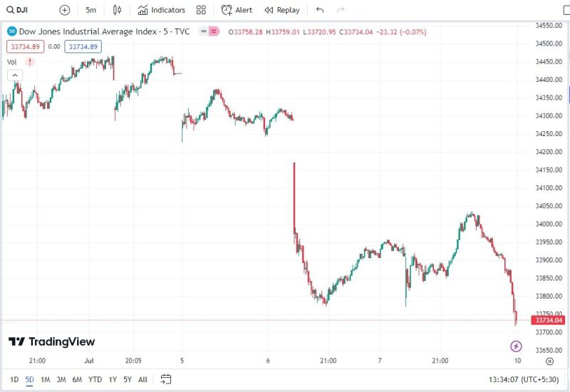Open the candlestick chart style selector
This screenshot has height=392, width=570.
pos(118,10)
